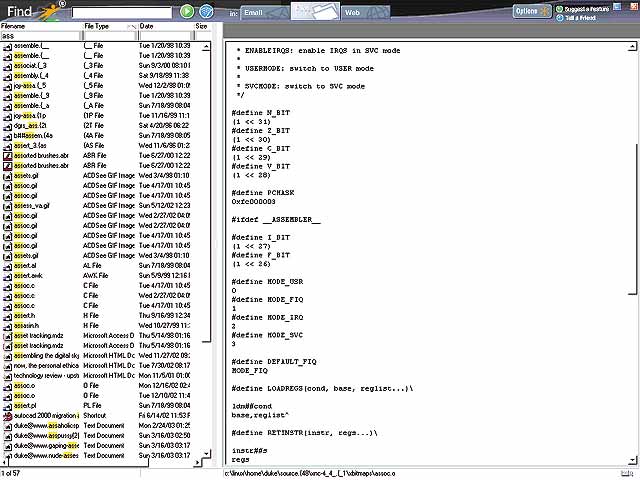The width and height of the screenshot is (640, 480).
Task: Switch to the Email search tab
Action: pyautogui.click(x=264, y=13)
